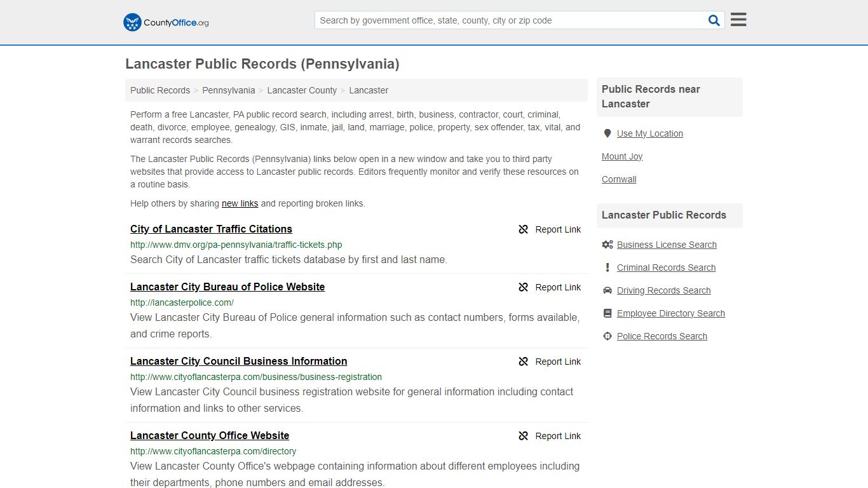Viewport: 868px width, 488px height.
Task: Open Lancaster City Council Business Information
Action: pos(238,361)
